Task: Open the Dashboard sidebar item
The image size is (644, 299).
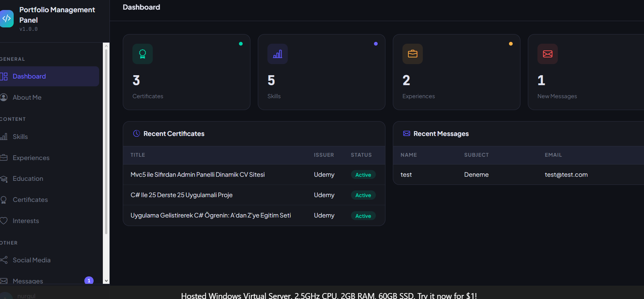Action: (49, 76)
